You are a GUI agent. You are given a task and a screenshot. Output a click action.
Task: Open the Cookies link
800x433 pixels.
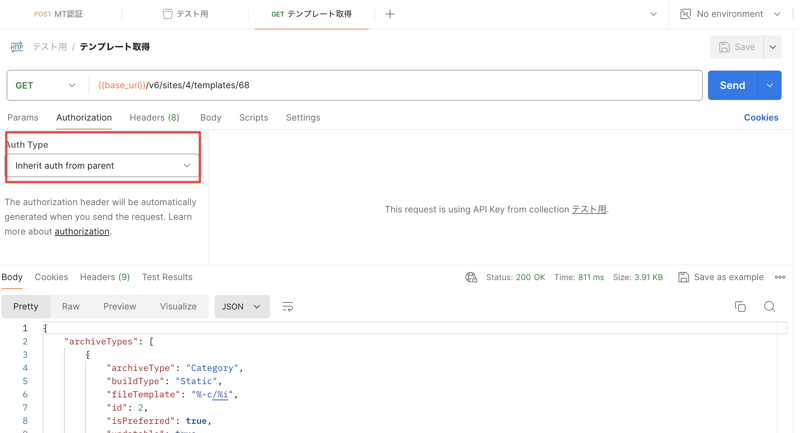(760, 117)
